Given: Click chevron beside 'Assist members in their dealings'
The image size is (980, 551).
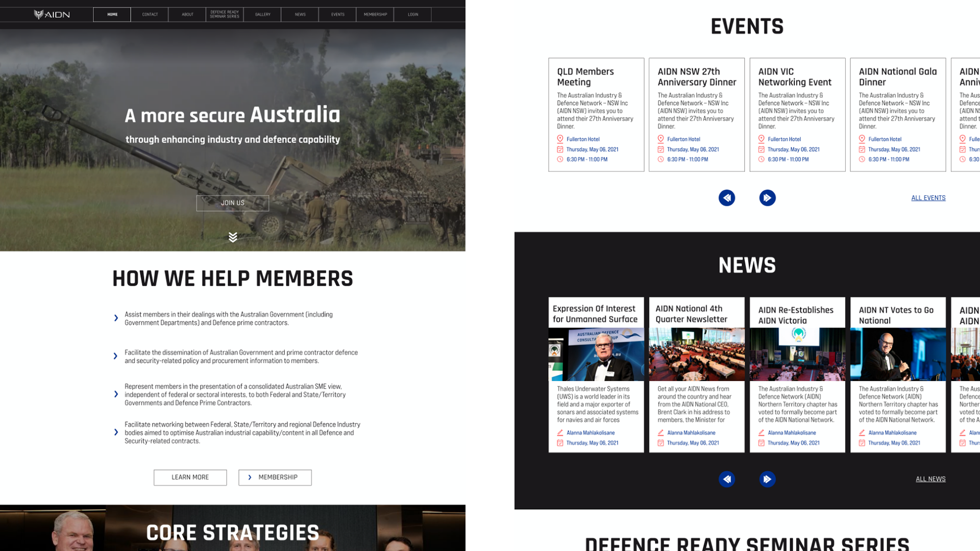Looking at the screenshot, I should [x=116, y=318].
